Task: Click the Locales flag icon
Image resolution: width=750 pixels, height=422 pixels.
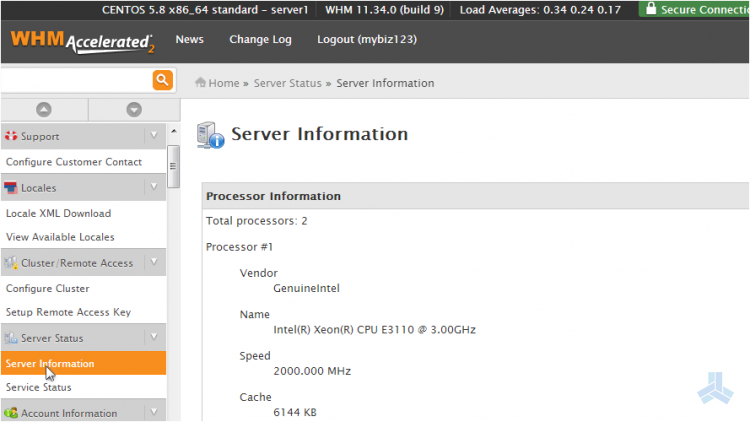Action: point(11,188)
